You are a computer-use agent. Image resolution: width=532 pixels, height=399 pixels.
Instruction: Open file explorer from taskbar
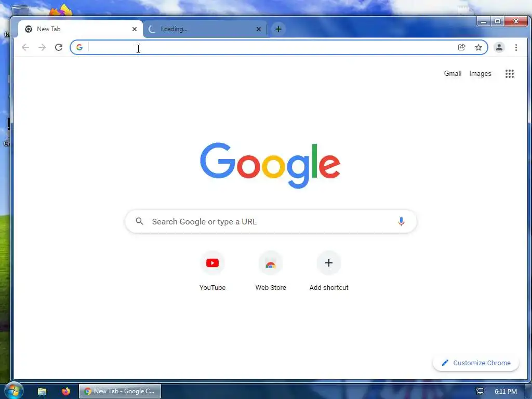click(x=42, y=391)
